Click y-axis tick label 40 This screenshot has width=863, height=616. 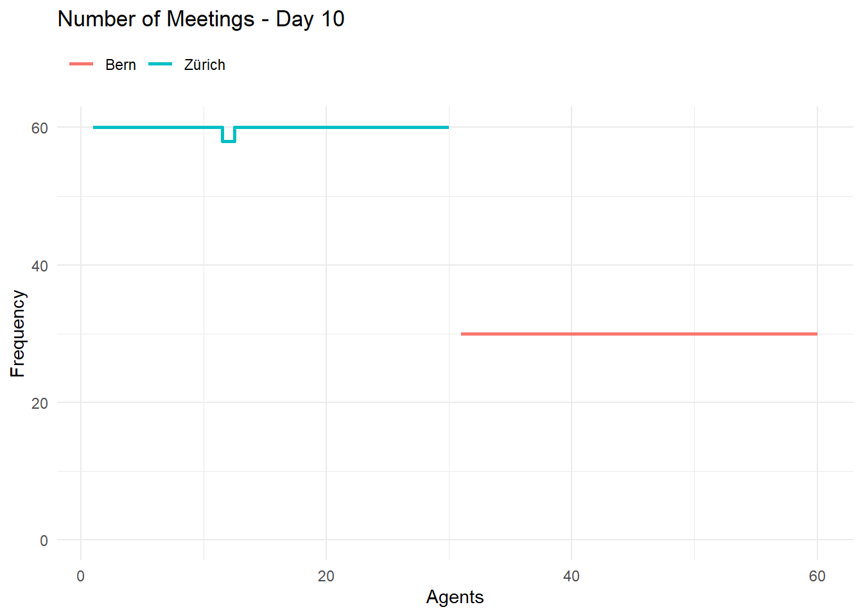40,266
